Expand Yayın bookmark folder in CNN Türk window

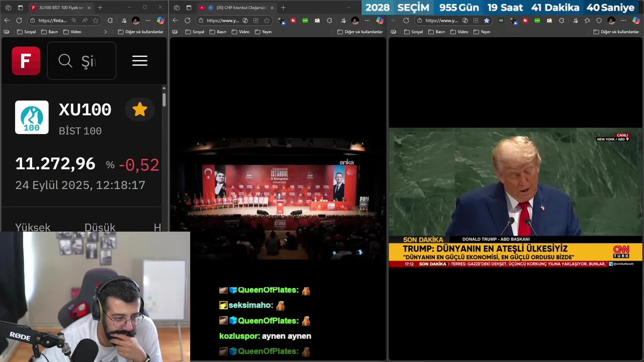click(482, 32)
